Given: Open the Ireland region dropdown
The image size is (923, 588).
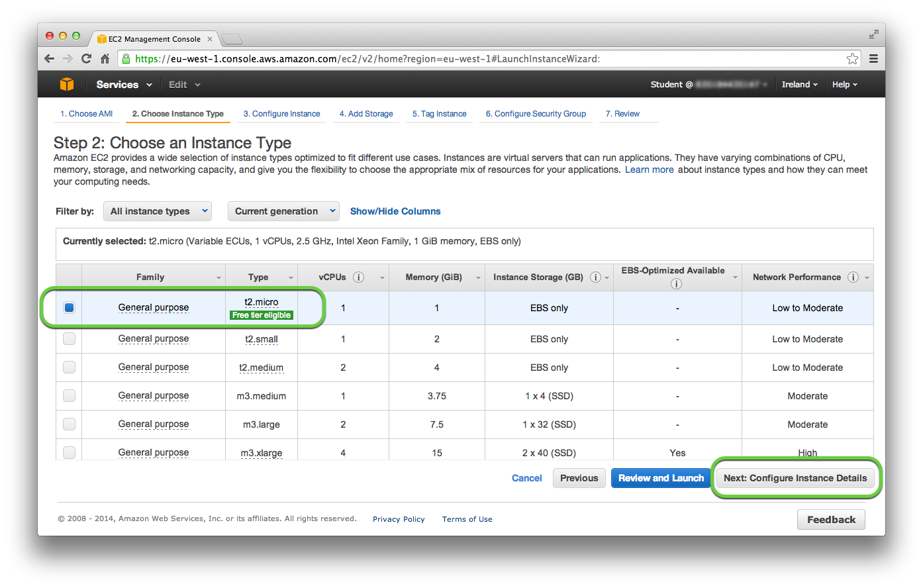Looking at the screenshot, I should pyautogui.click(x=799, y=85).
